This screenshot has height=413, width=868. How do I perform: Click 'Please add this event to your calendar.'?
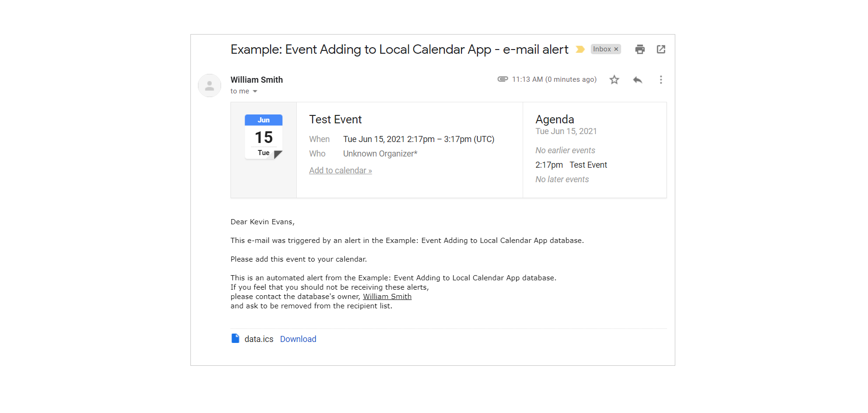(x=299, y=259)
